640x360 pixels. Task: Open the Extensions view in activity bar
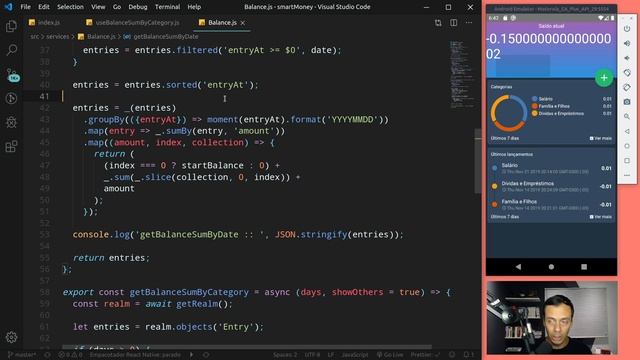pyautogui.click(x=11, y=146)
